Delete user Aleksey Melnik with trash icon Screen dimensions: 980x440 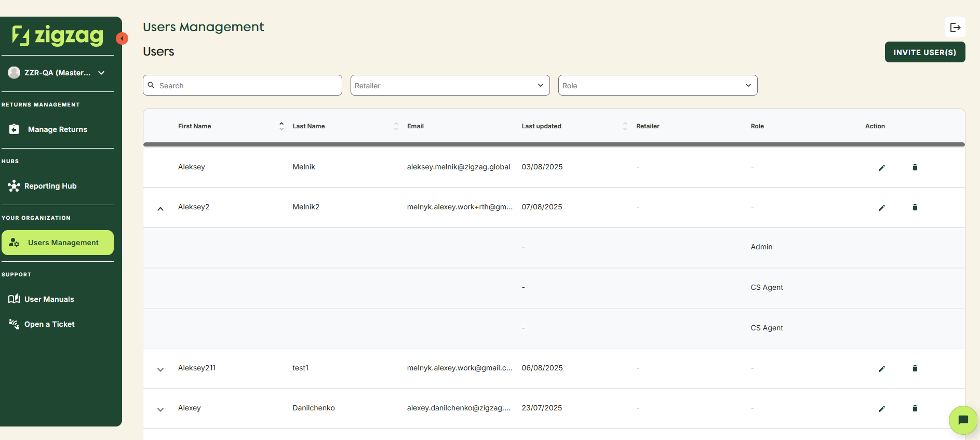915,167
